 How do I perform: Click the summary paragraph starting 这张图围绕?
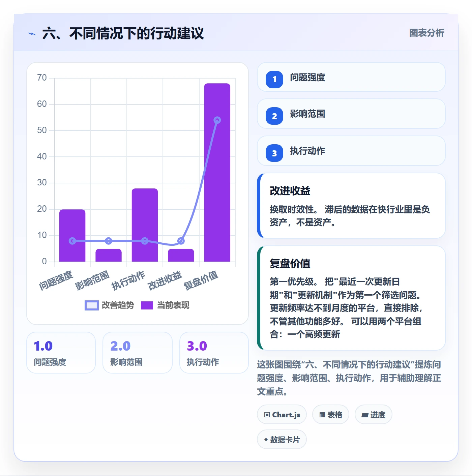click(349, 378)
